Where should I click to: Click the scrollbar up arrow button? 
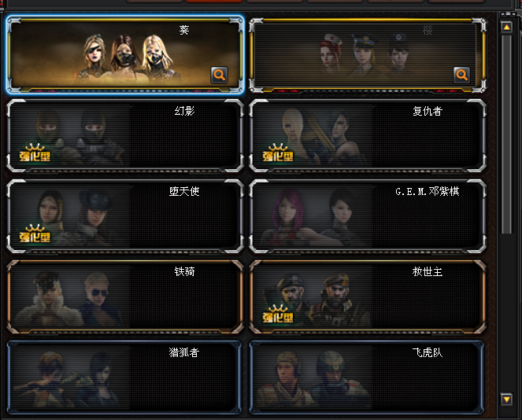[506, 28]
